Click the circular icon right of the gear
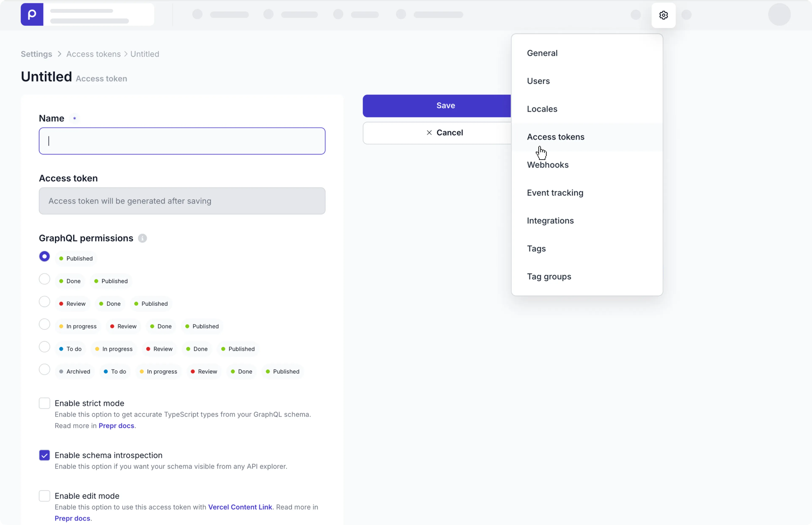This screenshot has height=525, width=812. [687, 15]
